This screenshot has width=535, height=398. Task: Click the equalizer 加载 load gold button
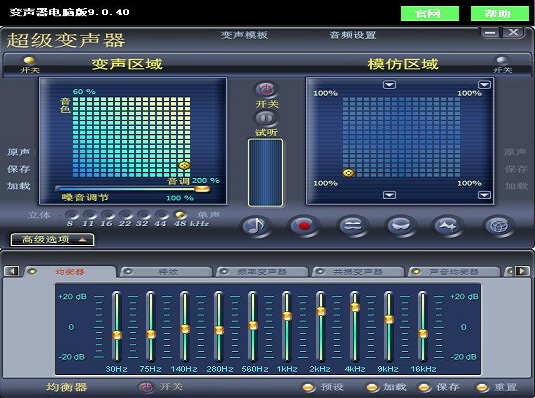[372, 387]
